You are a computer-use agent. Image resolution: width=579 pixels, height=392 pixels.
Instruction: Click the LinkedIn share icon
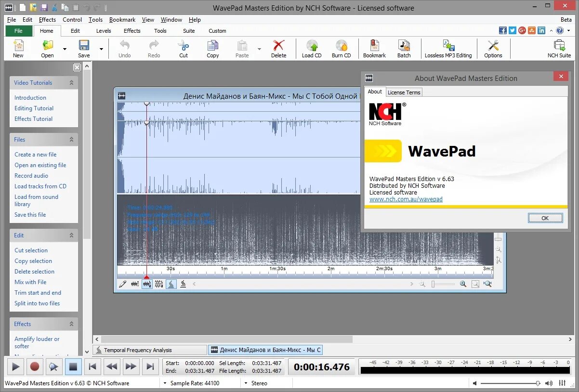(x=541, y=30)
